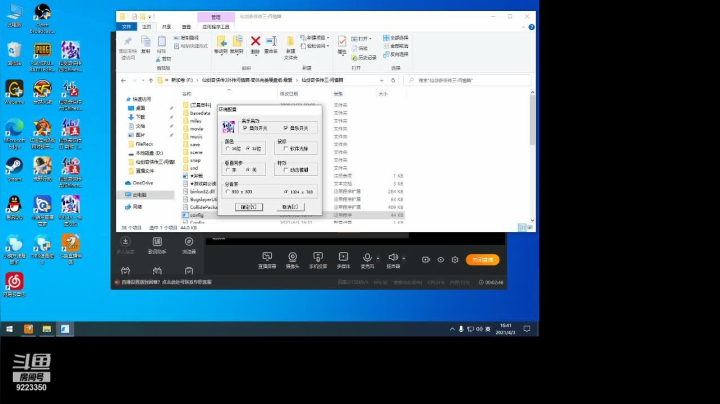Image resolution: width=720 pixels, height=404 pixels.
Task: Click the camera source icon in streaming app
Action: [x=292, y=257]
